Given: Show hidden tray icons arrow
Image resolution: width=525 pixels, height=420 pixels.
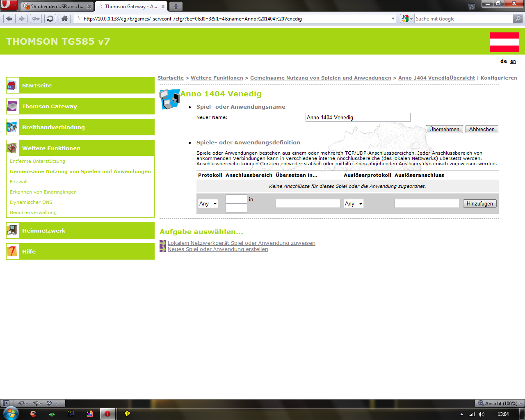Looking at the screenshot, I should [461, 414].
